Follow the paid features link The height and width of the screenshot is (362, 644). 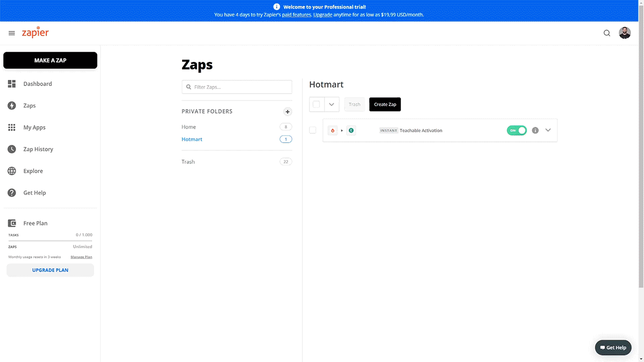(x=297, y=15)
